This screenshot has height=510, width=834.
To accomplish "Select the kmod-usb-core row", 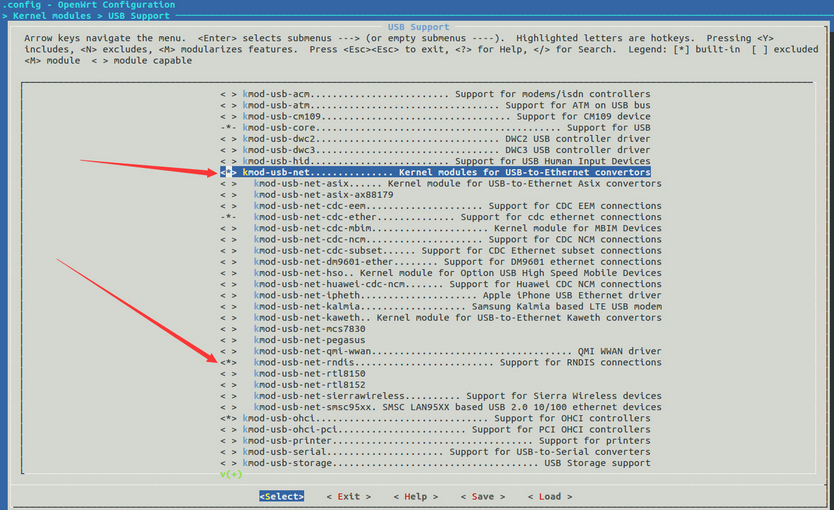I will 435,128.
